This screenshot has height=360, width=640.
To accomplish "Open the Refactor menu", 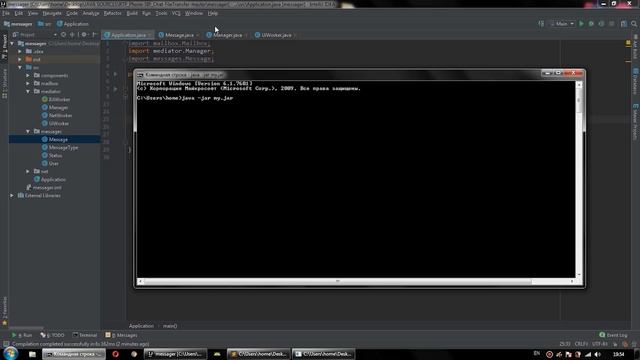I will [x=112, y=13].
